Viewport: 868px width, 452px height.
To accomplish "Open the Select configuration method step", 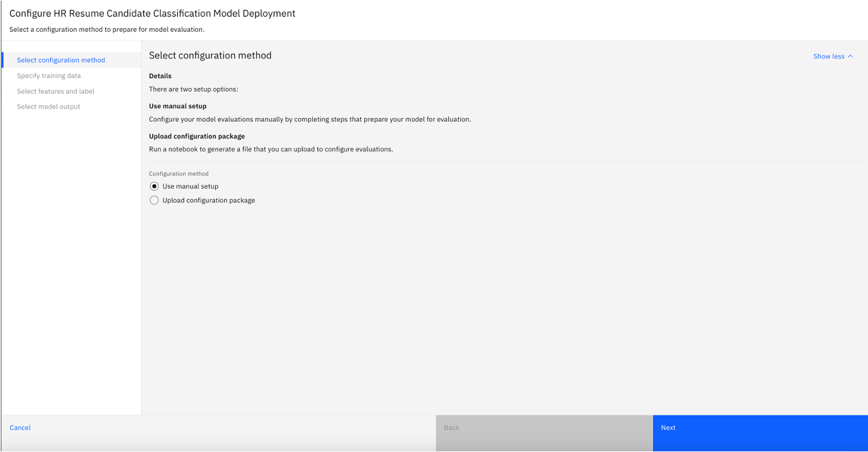I will point(61,60).
